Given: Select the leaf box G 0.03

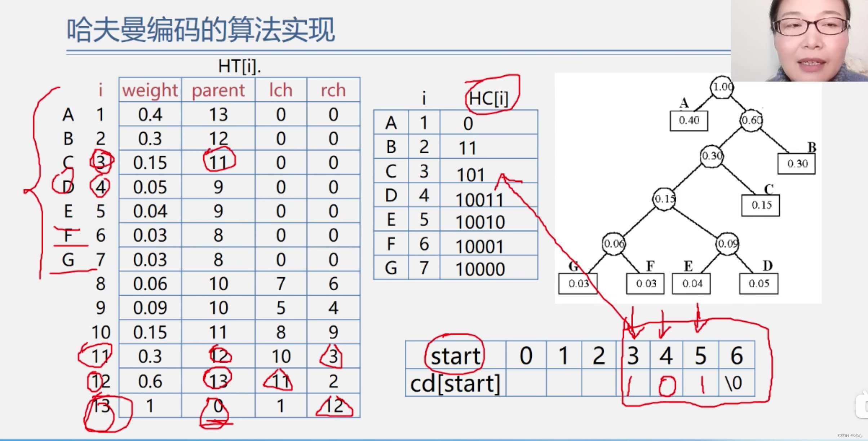Looking at the screenshot, I should [x=578, y=283].
